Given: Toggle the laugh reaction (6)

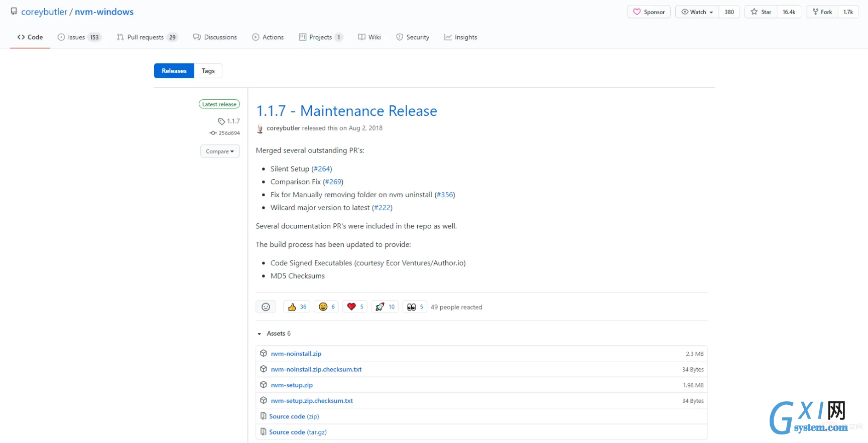Looking at the screenshot, I should [x=326, y=307].
